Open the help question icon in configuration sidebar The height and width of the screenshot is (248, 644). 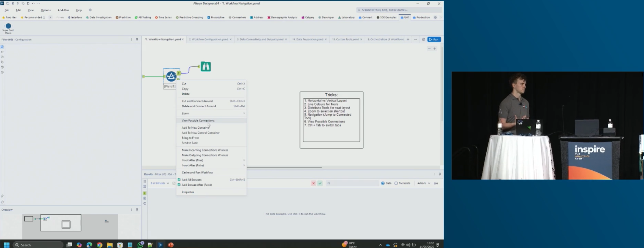pos(2,72)
